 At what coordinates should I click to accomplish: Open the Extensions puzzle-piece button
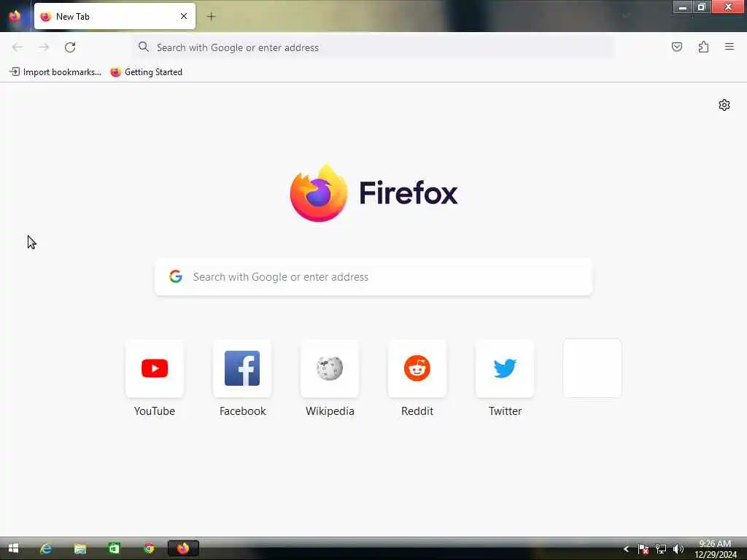[703, 47]
